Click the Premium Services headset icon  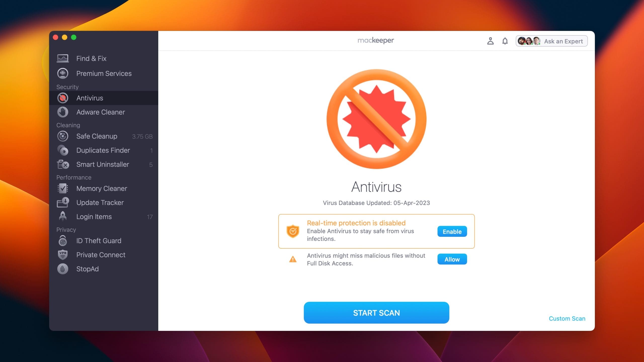pyautogui.click(x=63, y=73)
